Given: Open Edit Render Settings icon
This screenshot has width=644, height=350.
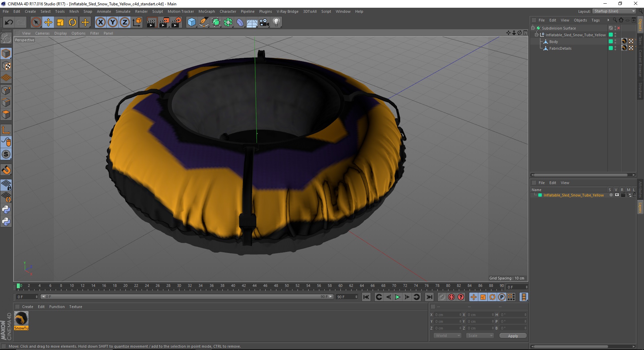Looking at the screenshot, I should click(x=176, y=23).
